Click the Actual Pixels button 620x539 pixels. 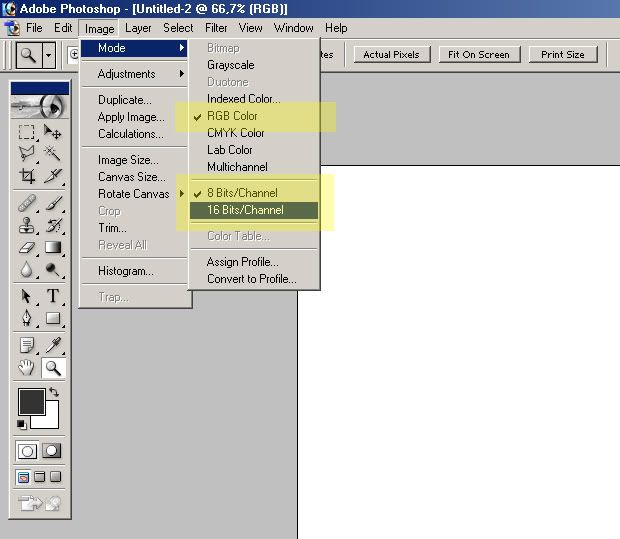[x=391, y=55]
